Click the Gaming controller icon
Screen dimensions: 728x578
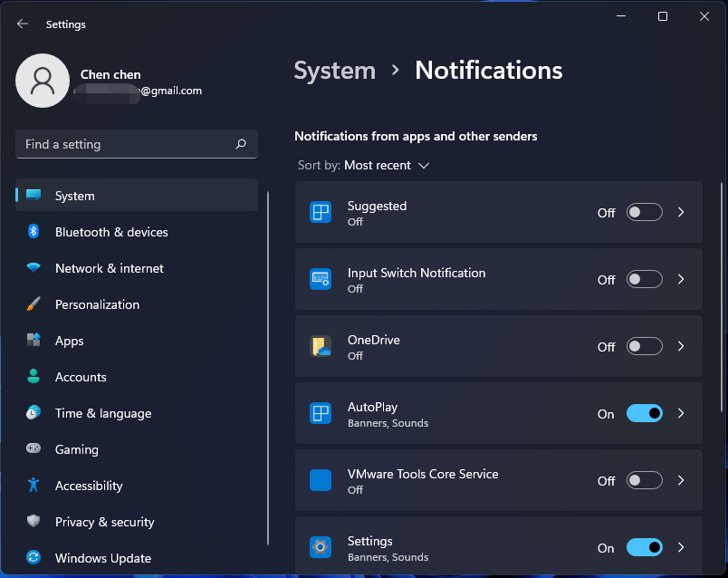point(34,449)
